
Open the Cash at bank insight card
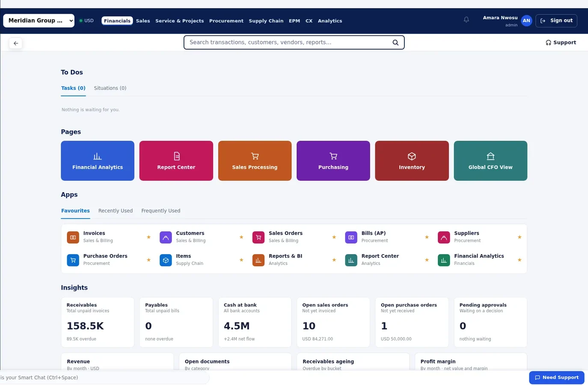pyautogui.click(x=255, y=322)
